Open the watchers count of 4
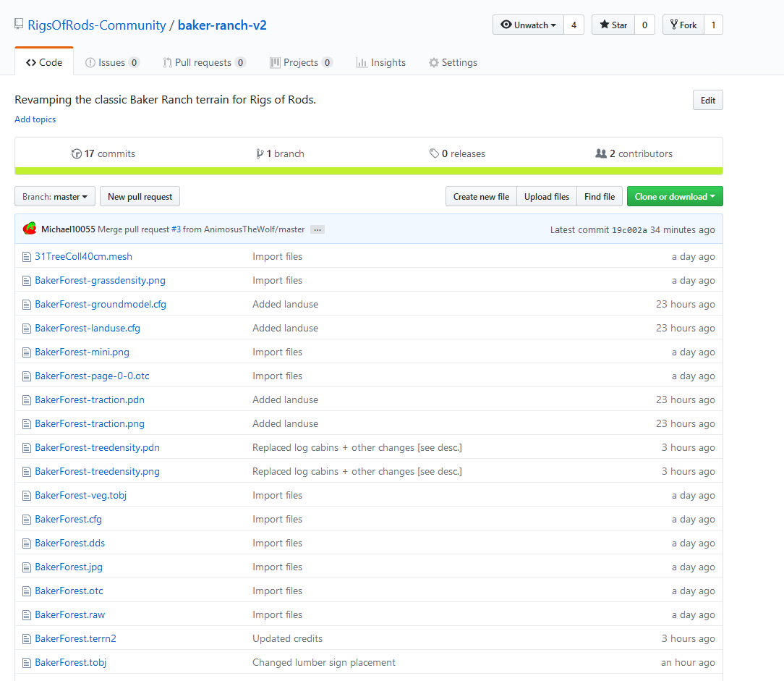This screenshot has height=681, width=784. tap(574, 25)
